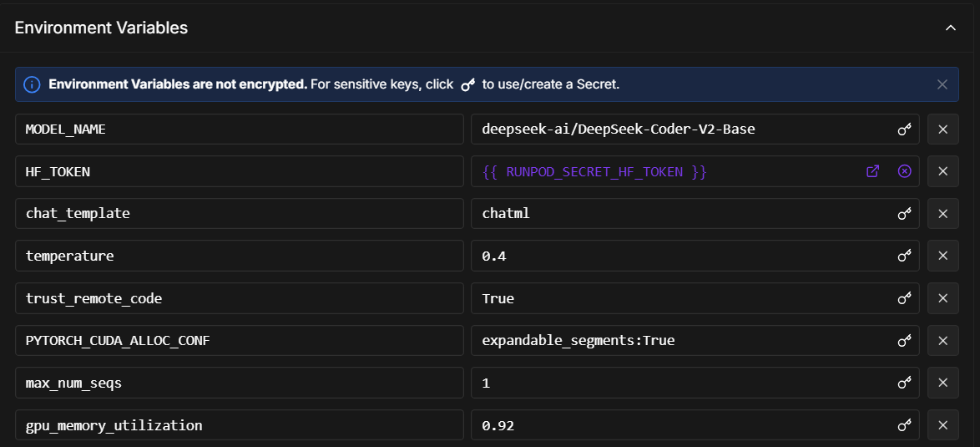Click the key icon for gpu_memory_utilization

pos(904,425)
